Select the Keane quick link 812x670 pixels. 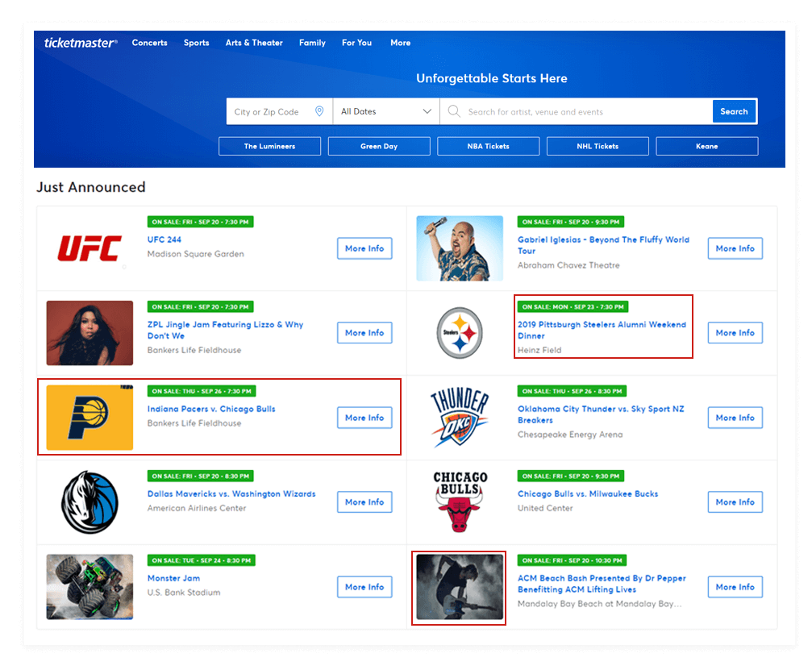(707, 146)
